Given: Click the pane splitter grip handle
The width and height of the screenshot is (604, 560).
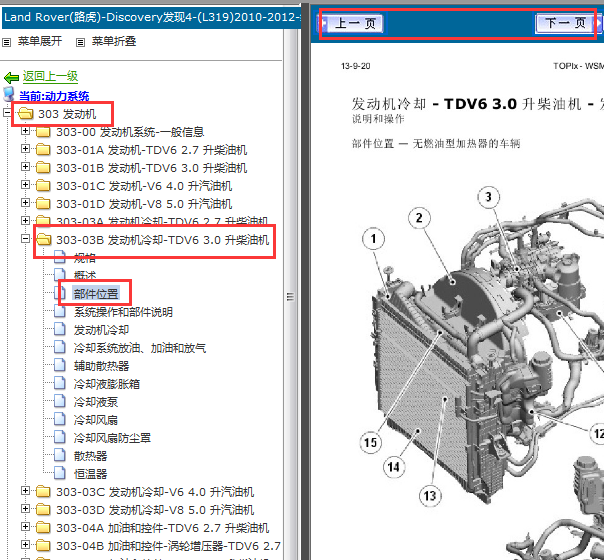Looking at the screenshot, I should tap(290, 297).
